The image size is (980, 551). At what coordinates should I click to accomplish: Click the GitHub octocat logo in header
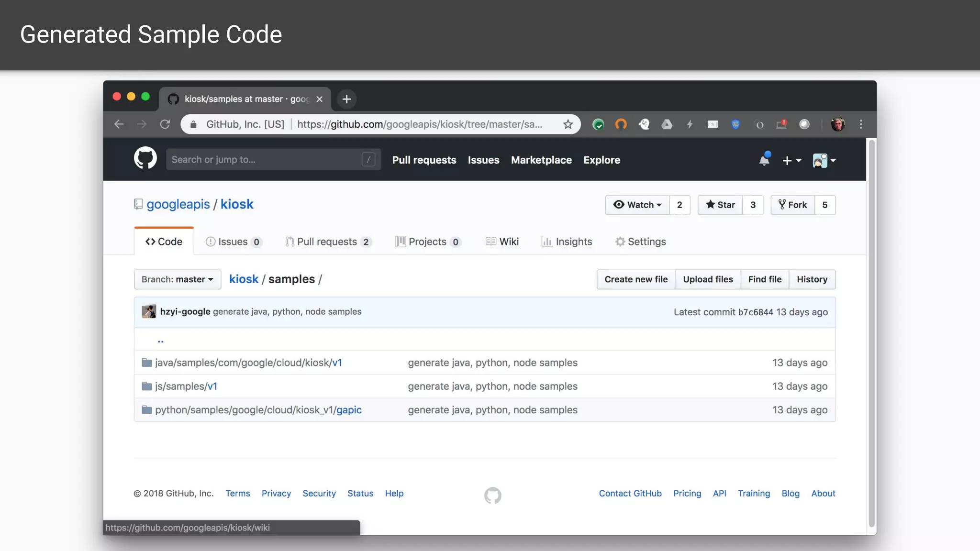[x=145, y=158]
